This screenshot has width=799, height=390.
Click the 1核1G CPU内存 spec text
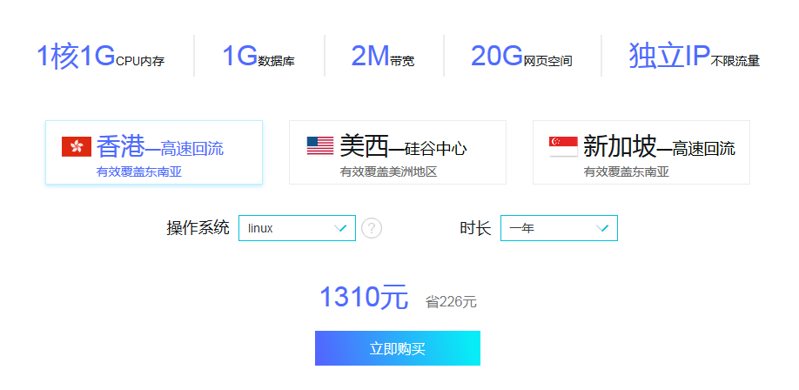click(100, 56)
